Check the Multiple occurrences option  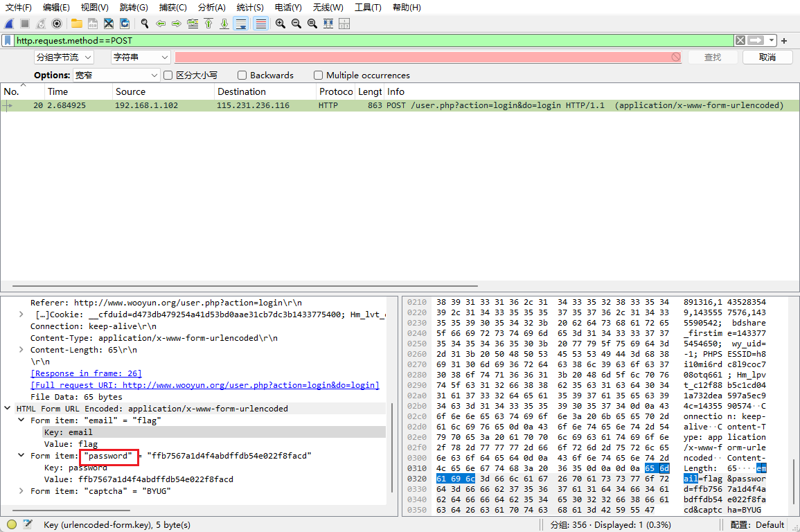point(319,75)
